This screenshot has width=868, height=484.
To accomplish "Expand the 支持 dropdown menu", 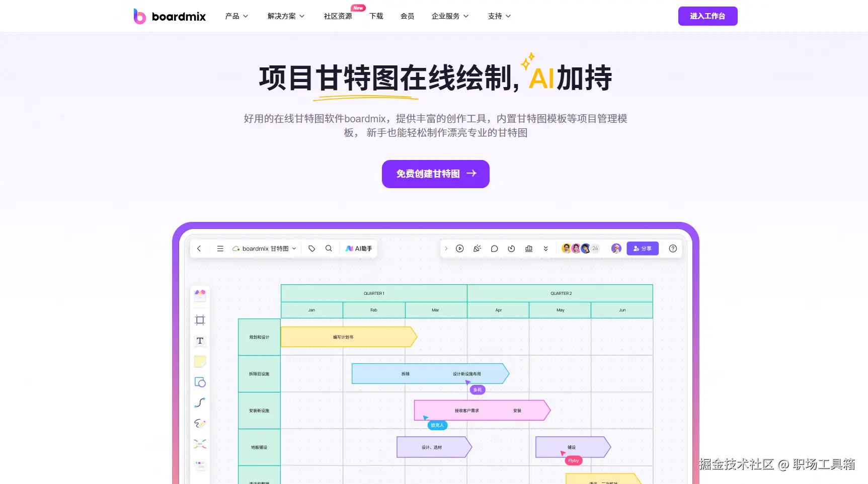I will point(499,16).
